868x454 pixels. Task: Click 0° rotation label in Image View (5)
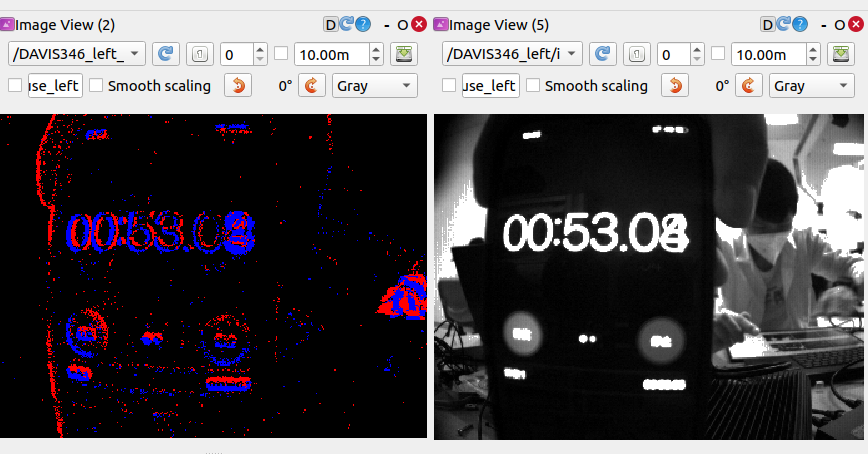pos(722,86)
